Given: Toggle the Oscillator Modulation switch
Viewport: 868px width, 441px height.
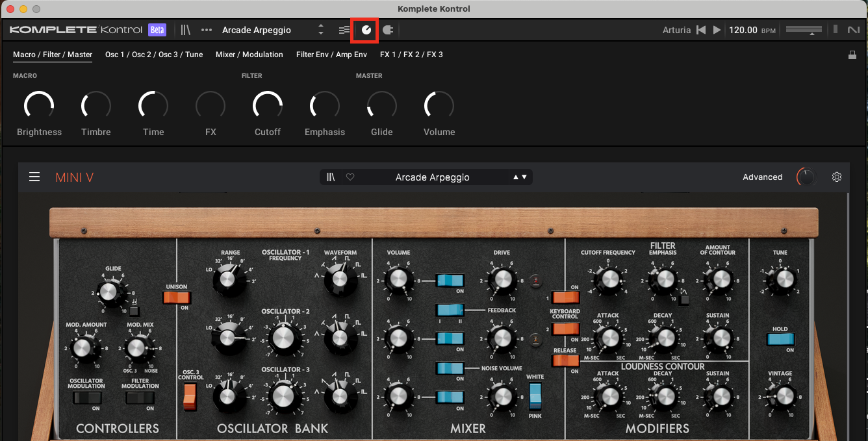Looking at the screenshot, I should (x=86, y=397).
